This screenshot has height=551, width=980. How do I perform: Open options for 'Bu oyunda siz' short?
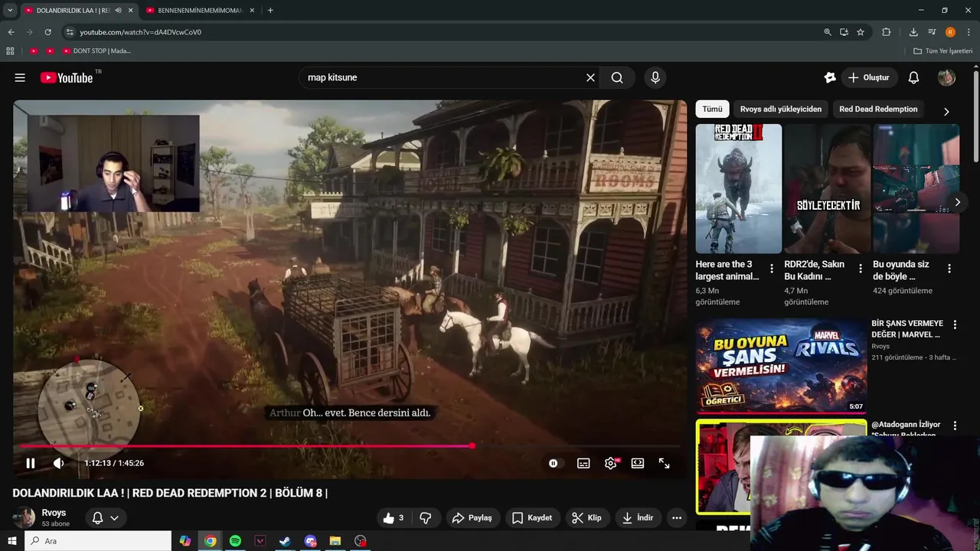[949, 269]
